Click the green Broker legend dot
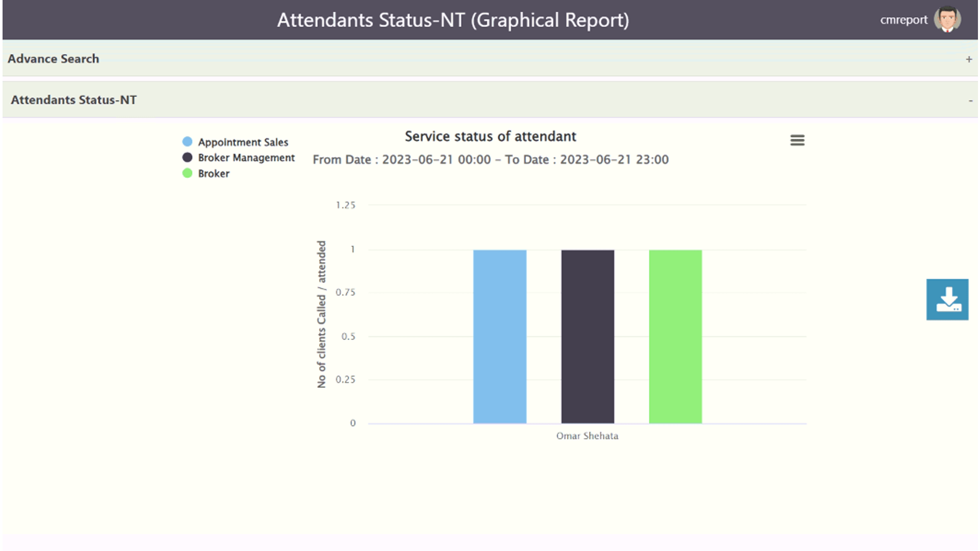The width and height of the screenshot is (980, 551). (x=187, y=173)
